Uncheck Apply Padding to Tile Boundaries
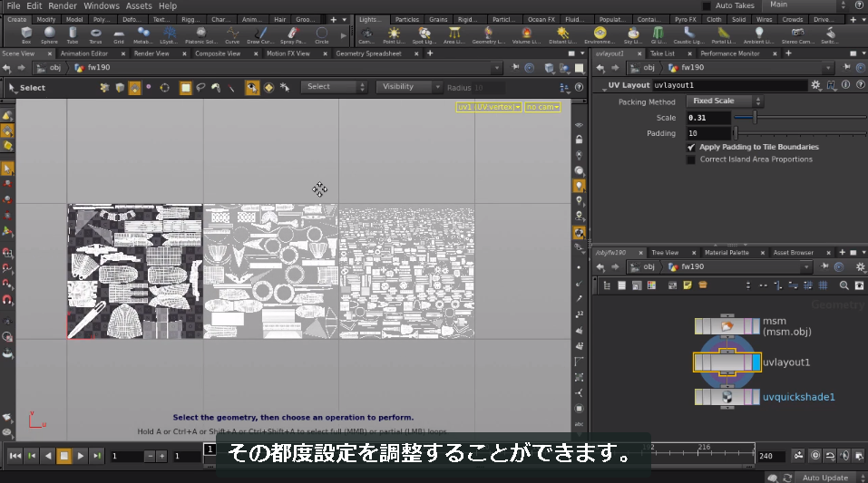 point(691,147)
